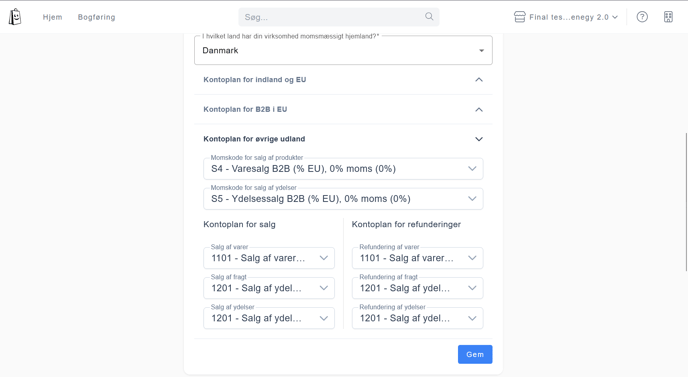Open the Danmark country dropdown
Viewport: 688px width, 377px height.
pos(343,50)
